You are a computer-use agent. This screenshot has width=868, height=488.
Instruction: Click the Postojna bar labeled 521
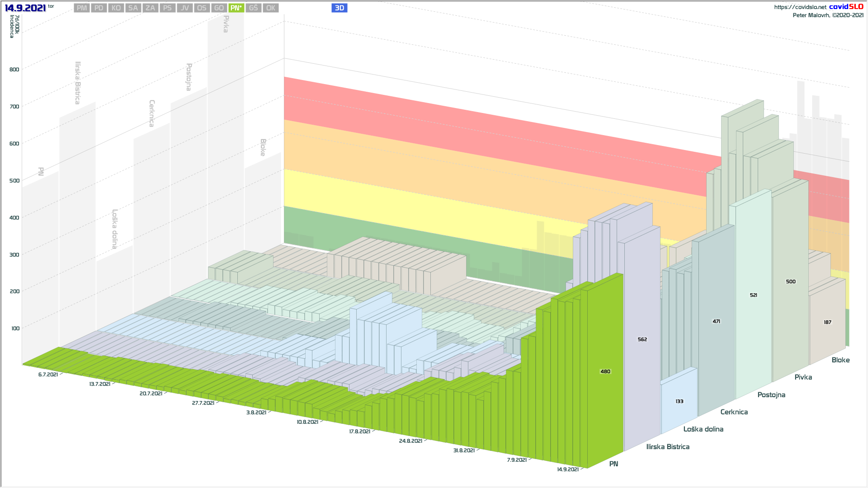(753, 295)
